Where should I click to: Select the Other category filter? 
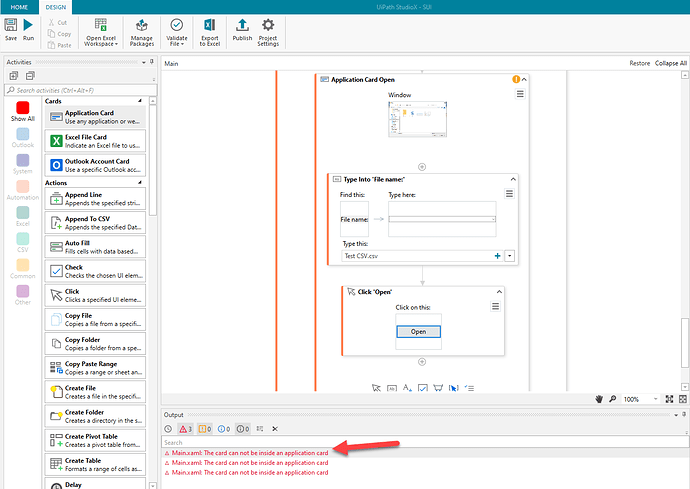tap(23, 295)
